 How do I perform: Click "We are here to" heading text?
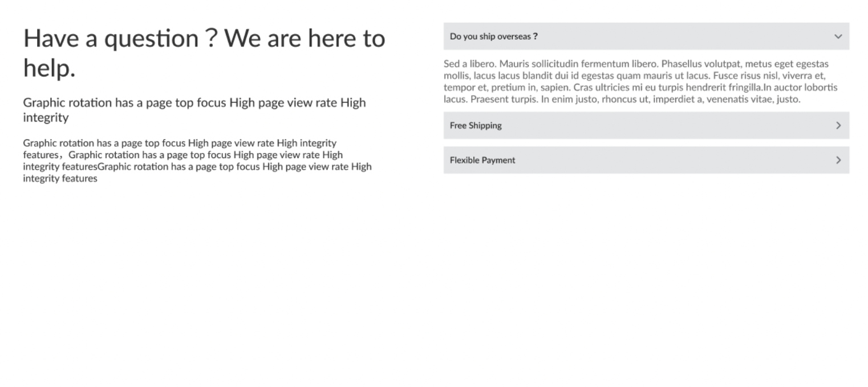pyautogui.click(x=306, y=39)
